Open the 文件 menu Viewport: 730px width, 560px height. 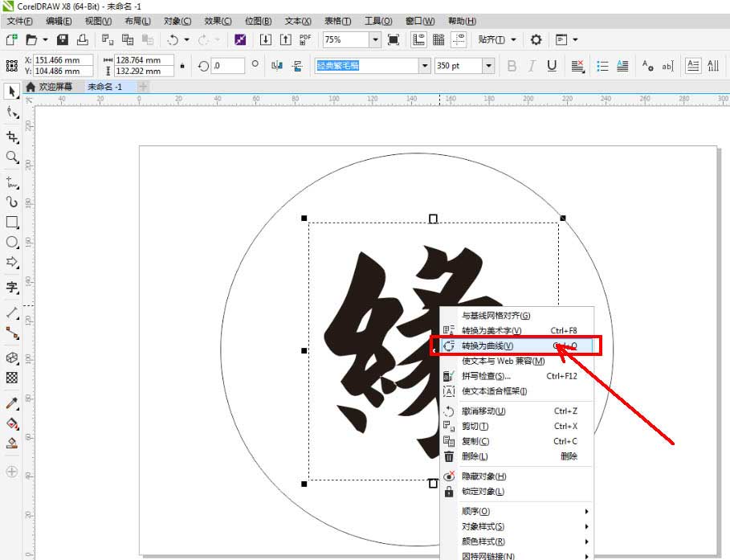tap(19, 21)
